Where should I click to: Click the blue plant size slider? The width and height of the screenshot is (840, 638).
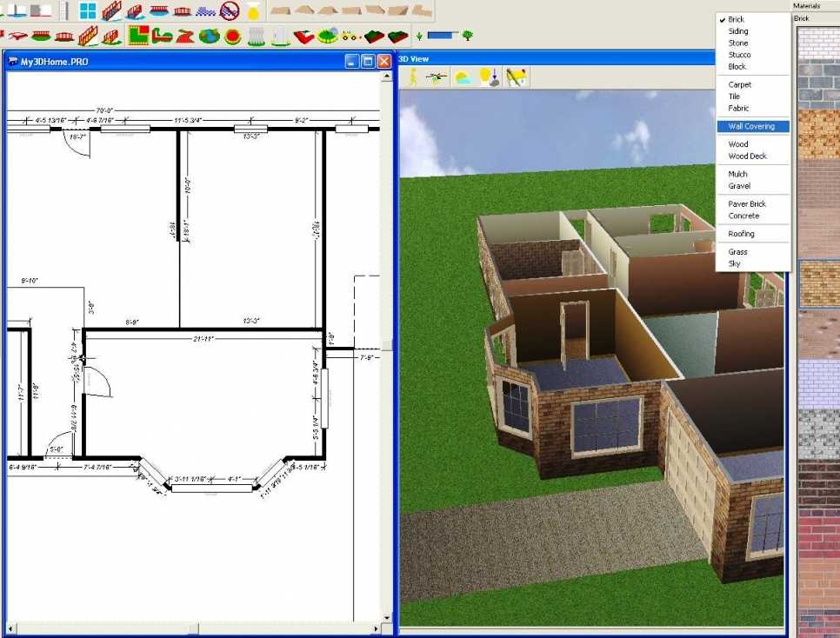point(443,36)
